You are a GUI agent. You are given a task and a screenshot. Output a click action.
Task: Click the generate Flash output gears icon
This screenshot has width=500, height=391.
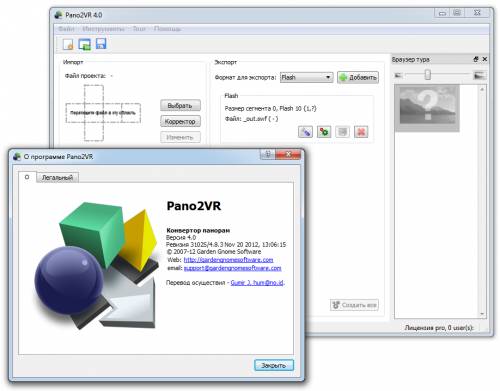click(x=324, y=132)
